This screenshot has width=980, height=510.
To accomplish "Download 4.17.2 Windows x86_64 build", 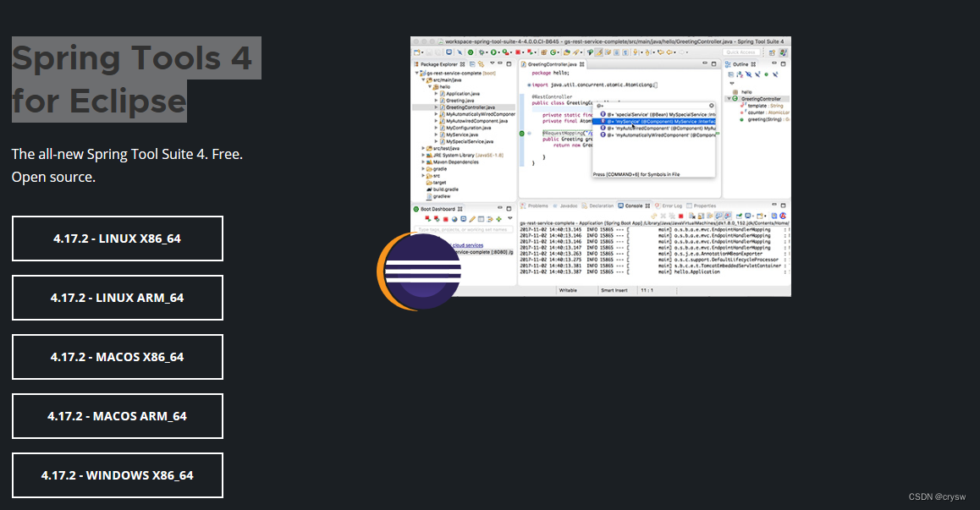I will 118,475.
